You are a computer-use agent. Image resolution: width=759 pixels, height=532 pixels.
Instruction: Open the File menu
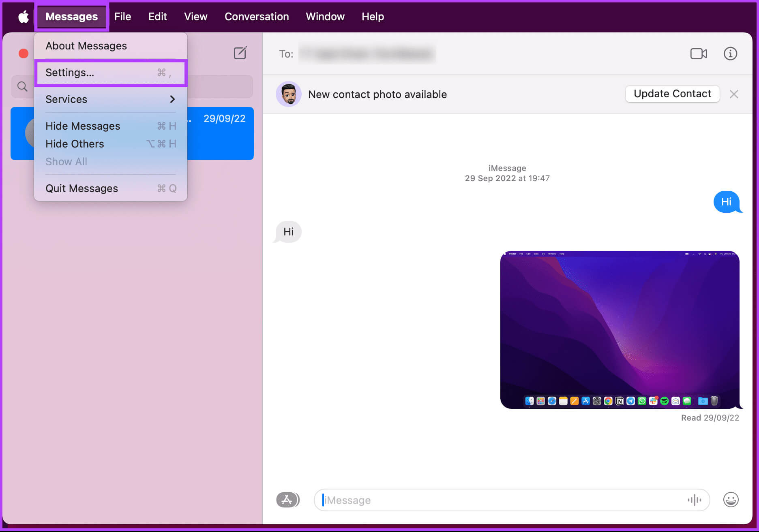122,17
